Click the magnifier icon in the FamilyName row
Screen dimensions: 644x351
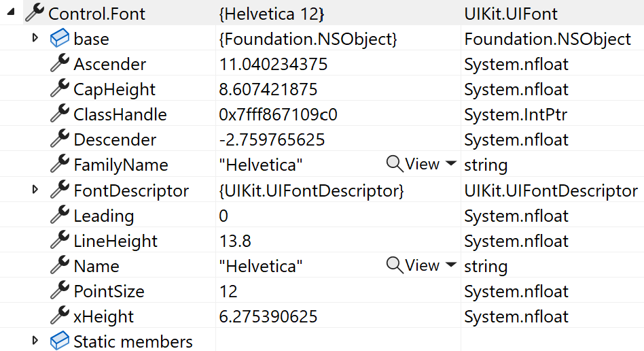pos(395,164)
